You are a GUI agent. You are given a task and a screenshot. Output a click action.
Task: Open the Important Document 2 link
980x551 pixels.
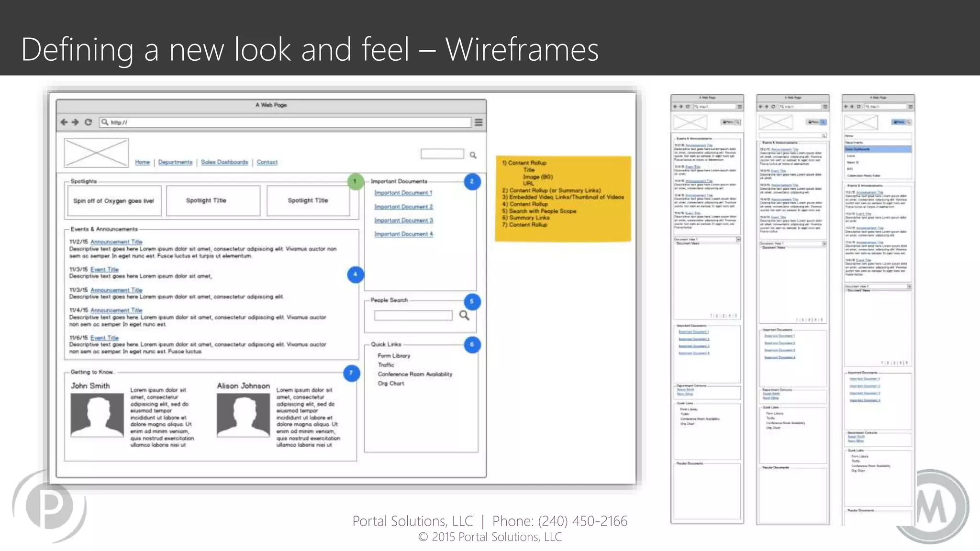(403, 207)
